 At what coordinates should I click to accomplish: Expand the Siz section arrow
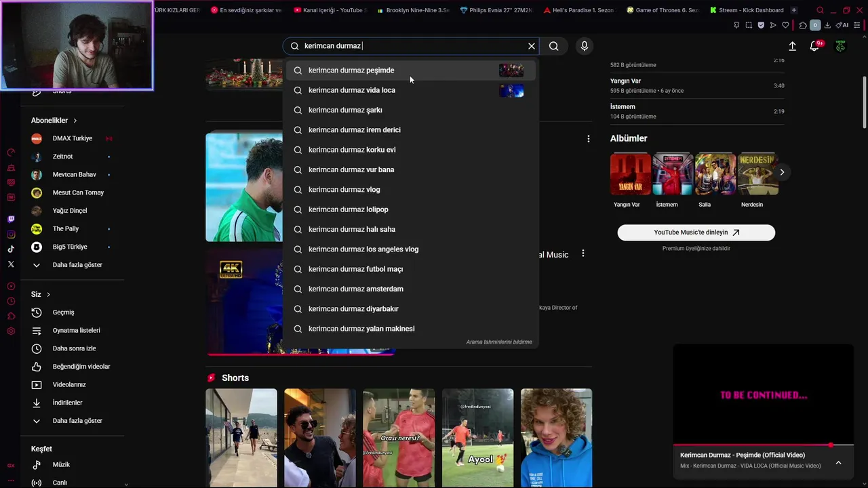(48, 294)
